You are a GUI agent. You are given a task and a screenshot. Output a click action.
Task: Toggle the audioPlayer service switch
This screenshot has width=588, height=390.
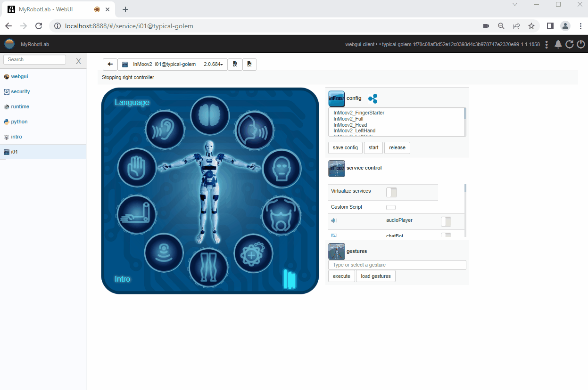tap(446, 221)
